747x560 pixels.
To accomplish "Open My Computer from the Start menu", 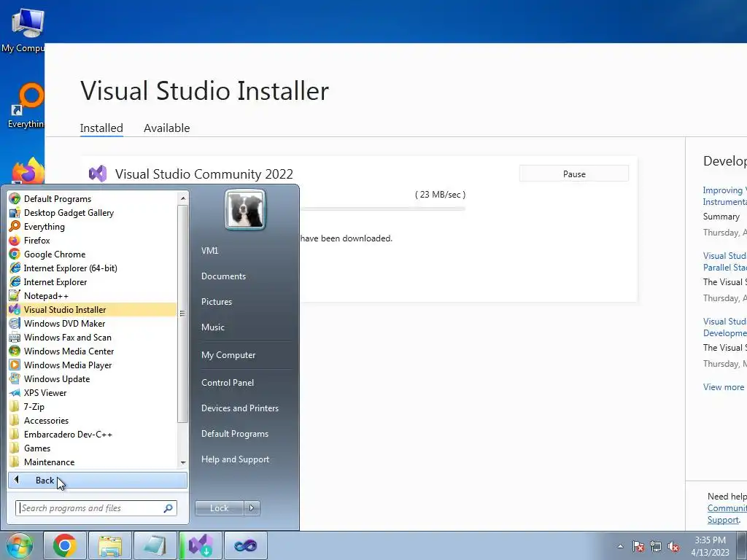I will pyautogui.click(x=228, y=355).
